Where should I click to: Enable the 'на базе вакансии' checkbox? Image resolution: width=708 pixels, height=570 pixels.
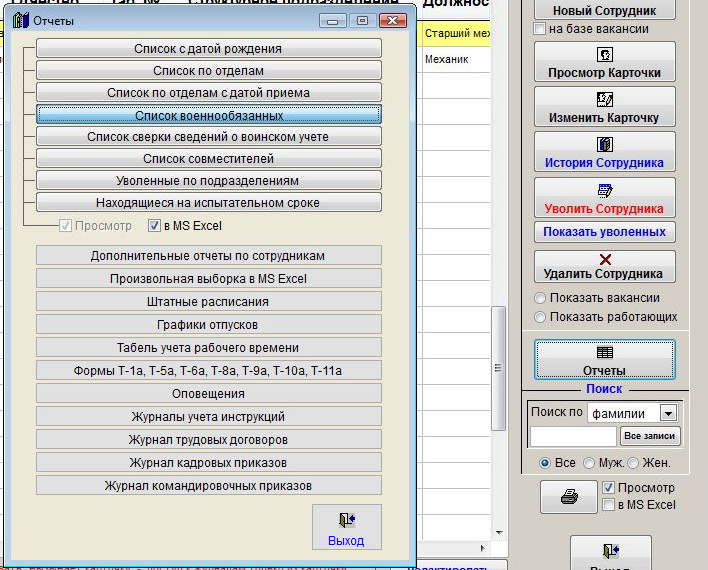pos(539,29)
